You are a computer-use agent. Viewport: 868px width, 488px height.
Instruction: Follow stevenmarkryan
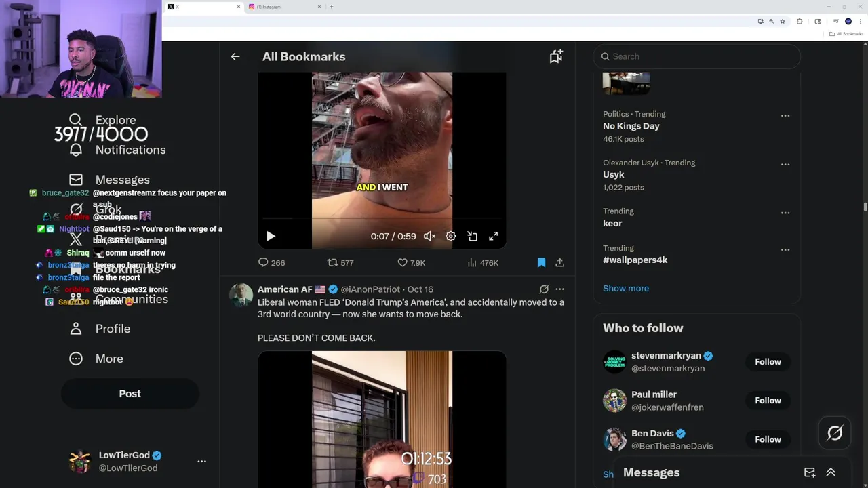(768, 361)
